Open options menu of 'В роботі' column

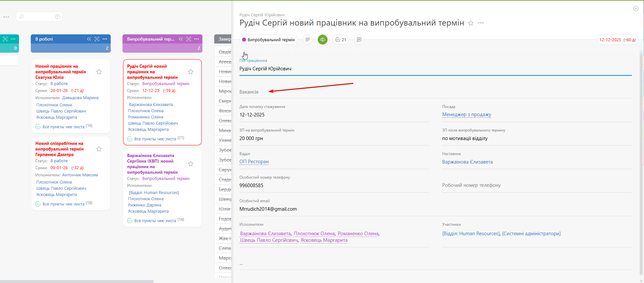click(x=105, y=39)
